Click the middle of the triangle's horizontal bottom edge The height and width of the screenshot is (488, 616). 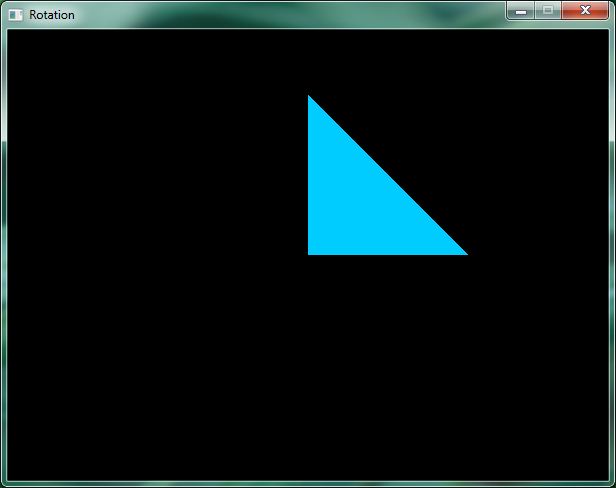click(388, 253)
